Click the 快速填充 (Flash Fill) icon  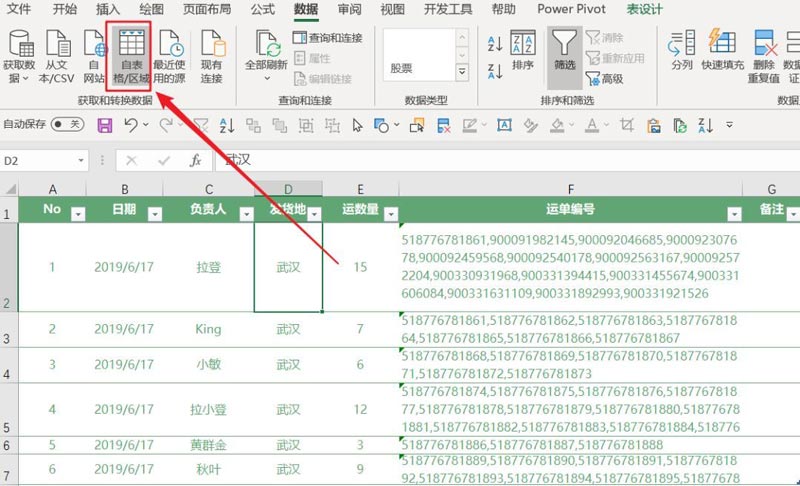722,43
